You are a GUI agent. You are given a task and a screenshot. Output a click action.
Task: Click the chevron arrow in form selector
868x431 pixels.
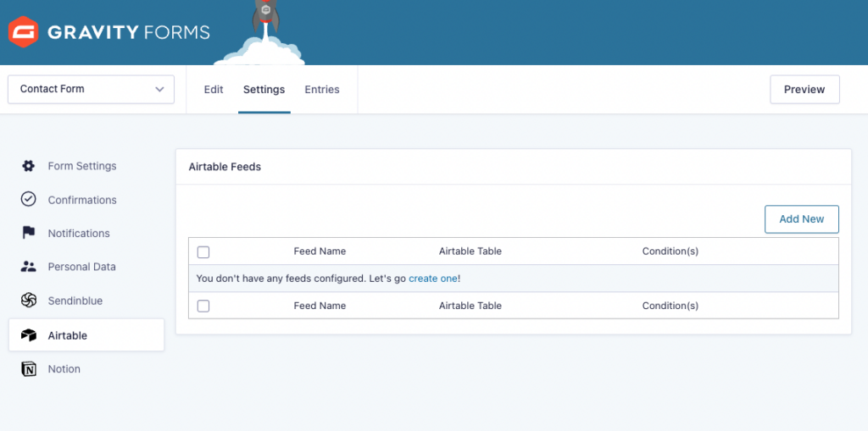(159, 89)
